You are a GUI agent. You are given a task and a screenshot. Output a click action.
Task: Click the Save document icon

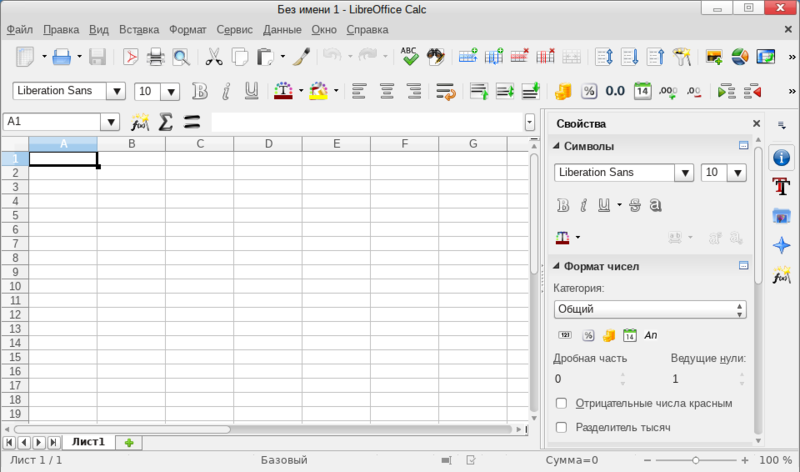[97, 57]
